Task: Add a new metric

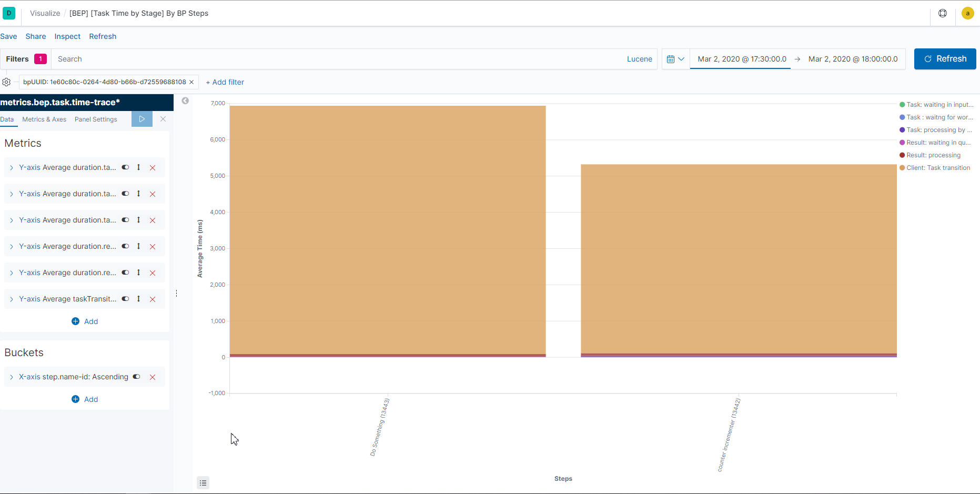Action: coord(85,321)
